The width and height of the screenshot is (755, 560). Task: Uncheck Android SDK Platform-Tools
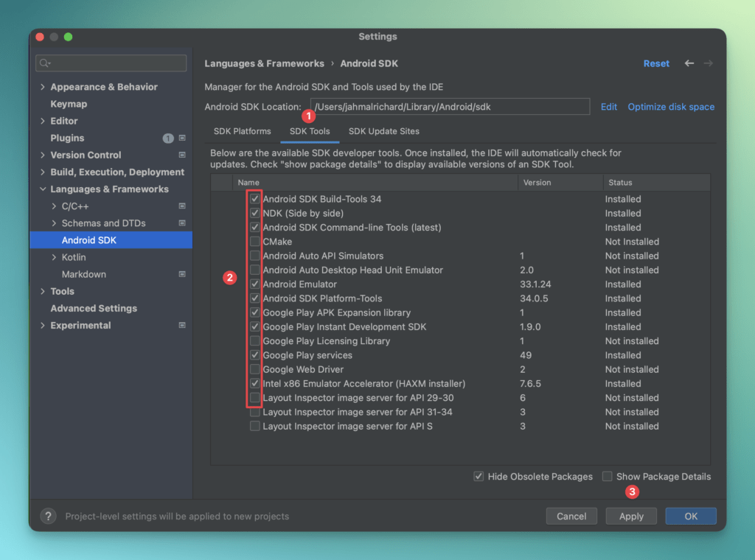pyautogui.click(x=254, y=298)
